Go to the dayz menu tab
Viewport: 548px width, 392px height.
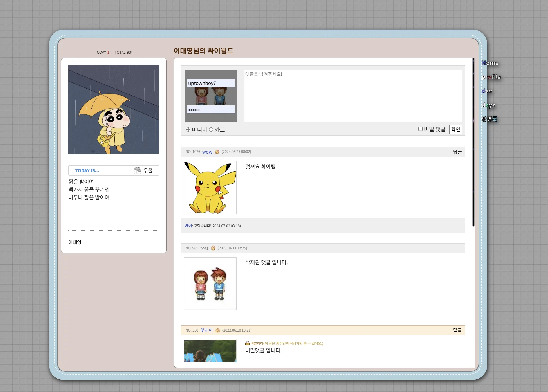(488, 105)
